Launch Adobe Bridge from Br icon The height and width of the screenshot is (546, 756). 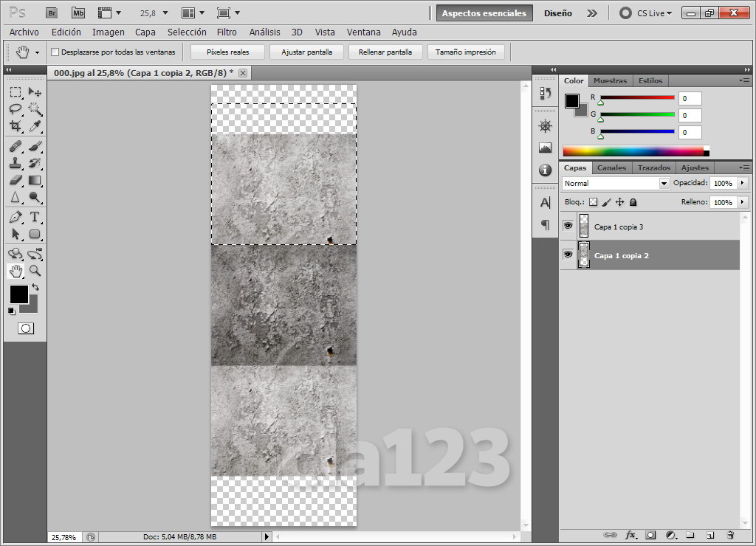(52, 13)
